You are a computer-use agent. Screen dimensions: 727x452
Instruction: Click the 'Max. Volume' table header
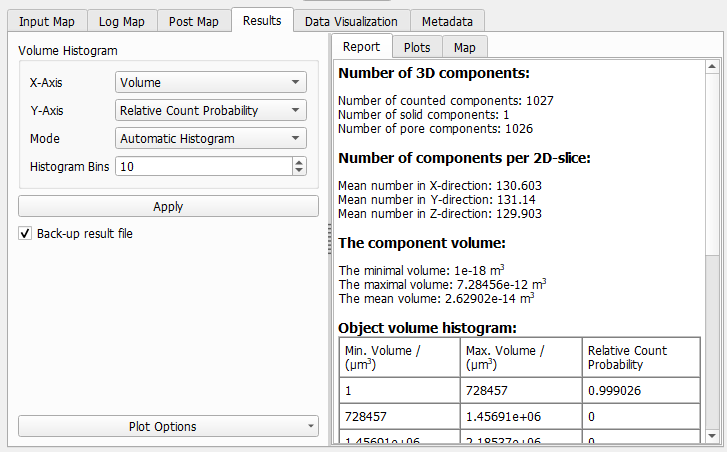point(521,357)
